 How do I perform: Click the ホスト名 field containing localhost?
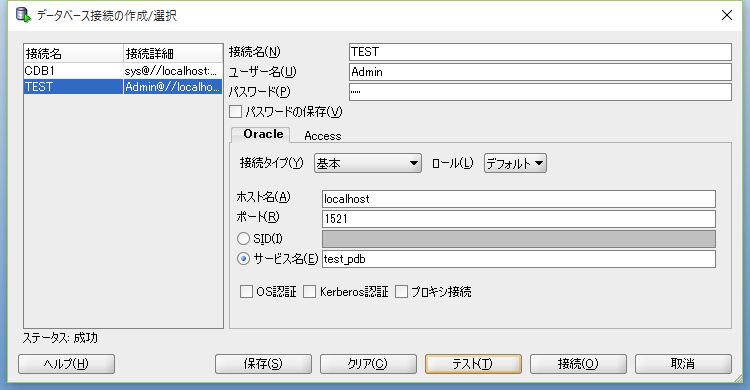[x=518, y=199]
